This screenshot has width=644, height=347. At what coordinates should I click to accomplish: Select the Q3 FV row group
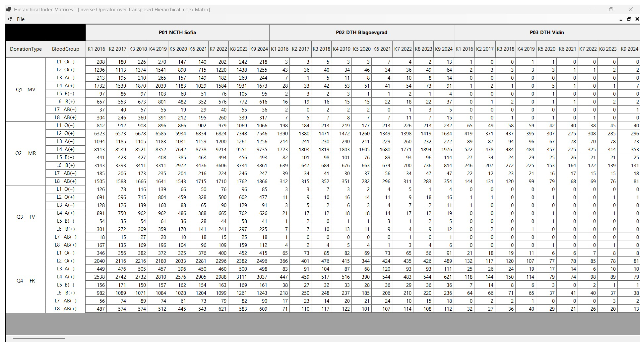tap(26, 217)
